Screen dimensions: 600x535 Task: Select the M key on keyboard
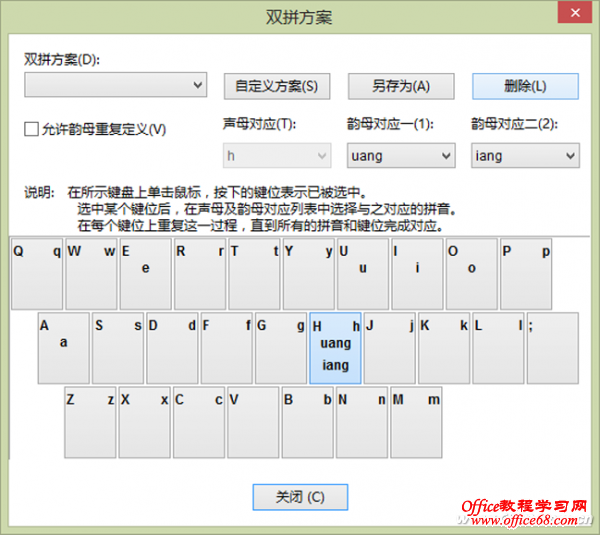click(416, 422)
